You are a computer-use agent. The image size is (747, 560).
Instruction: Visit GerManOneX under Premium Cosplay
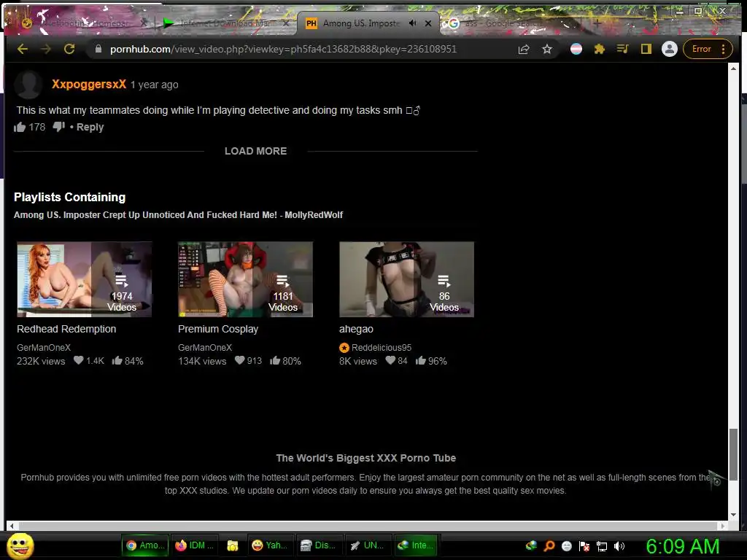click(205, 348)
